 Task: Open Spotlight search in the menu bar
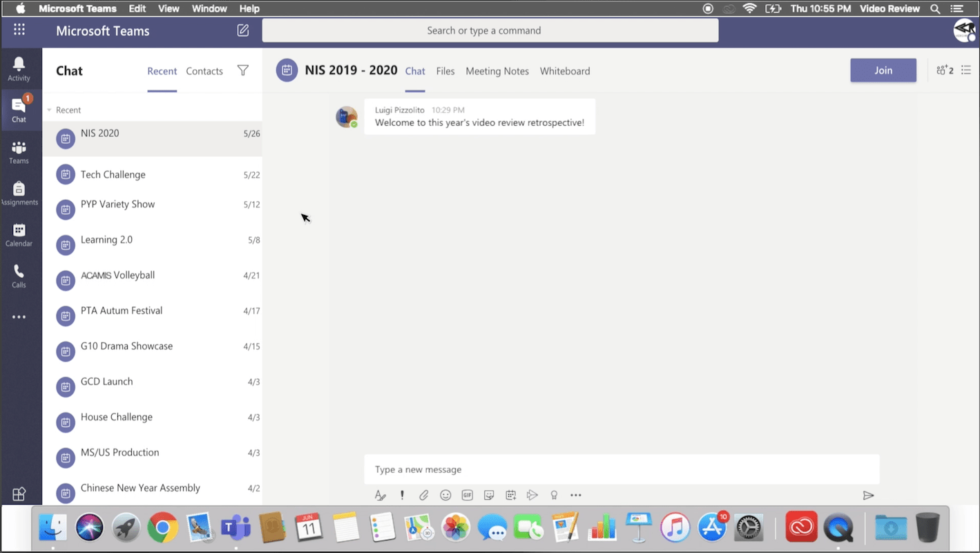(935, 8)
